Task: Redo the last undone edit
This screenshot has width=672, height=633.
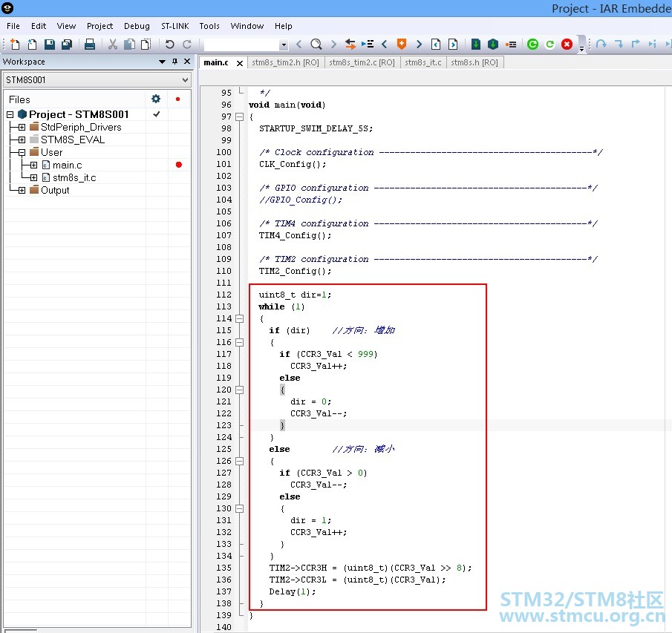Action: point(187,44)
